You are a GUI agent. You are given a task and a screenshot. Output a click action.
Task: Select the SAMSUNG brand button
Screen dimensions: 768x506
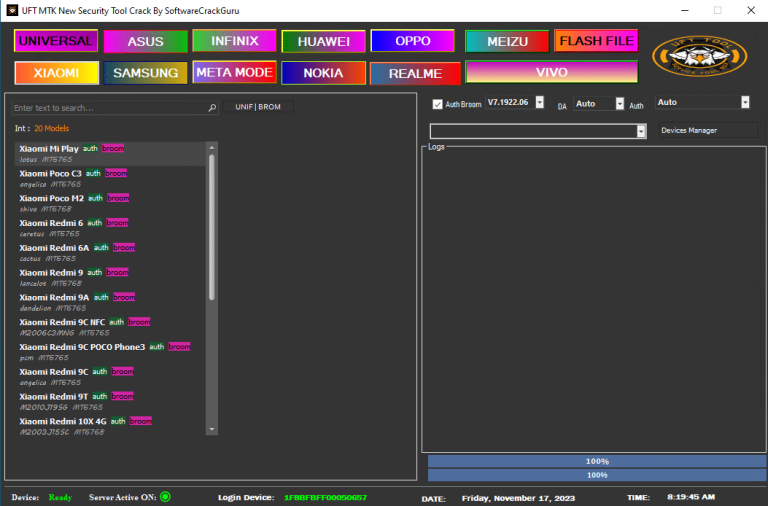click(x=145, y=73)
